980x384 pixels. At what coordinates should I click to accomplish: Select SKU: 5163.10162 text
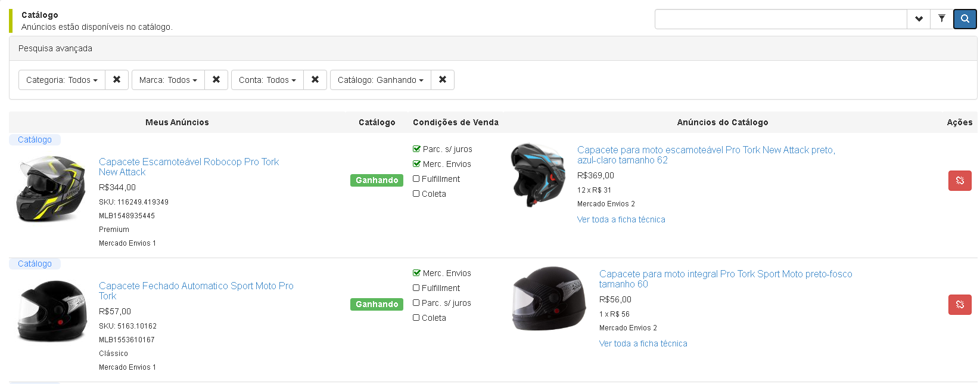127,326
